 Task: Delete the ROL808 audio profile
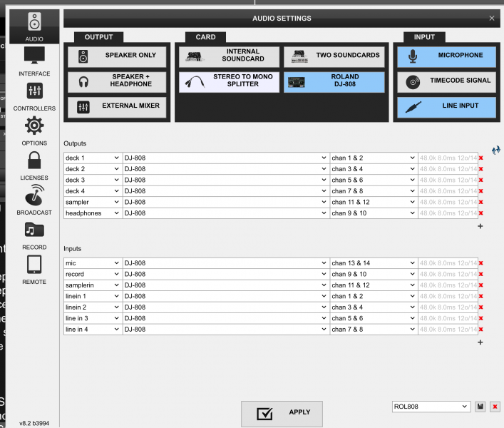point(495,407)
